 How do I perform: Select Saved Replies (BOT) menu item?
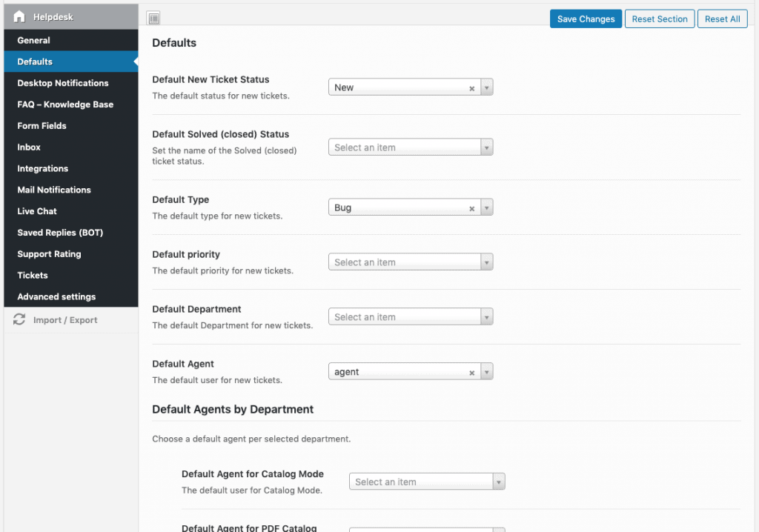[x=60, y=233]
